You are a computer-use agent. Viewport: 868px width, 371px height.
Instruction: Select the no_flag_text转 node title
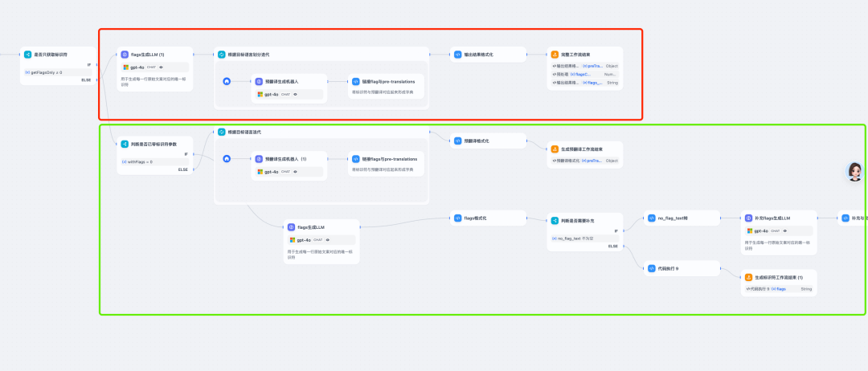[x=673, y=218]
